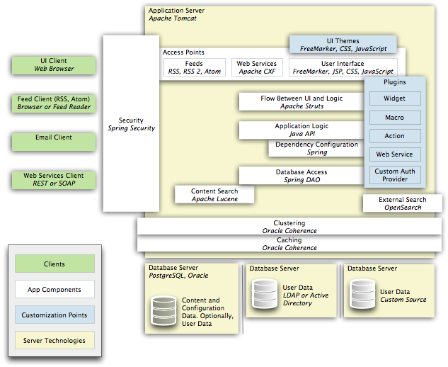Image resolution: width=448 pixels, height=367 pixels.
Task: Click the LDAP or Active Directory database icon
Action: [x=265, y=294]
